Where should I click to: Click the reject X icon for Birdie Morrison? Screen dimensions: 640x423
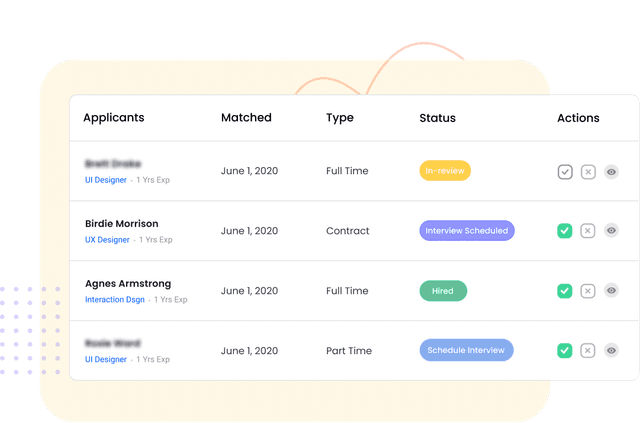coord(588,231)
